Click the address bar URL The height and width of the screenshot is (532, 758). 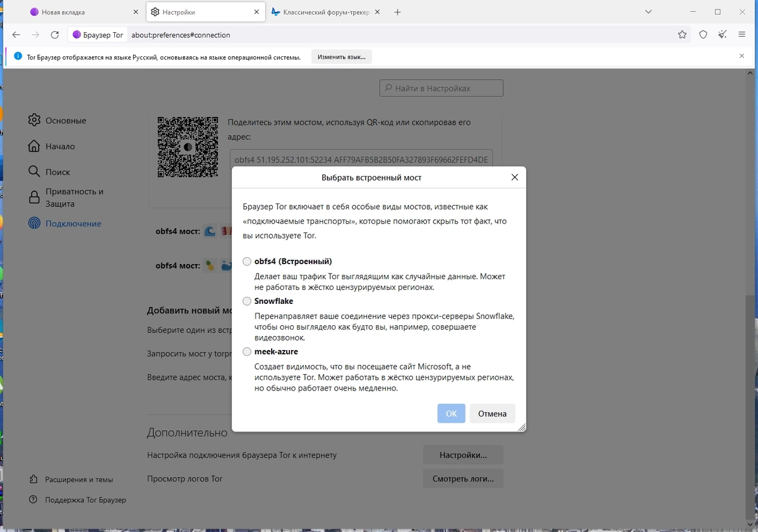(x=181, y=35)
